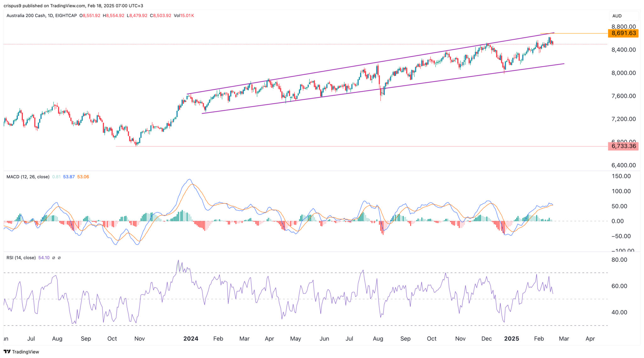The image size is (644, 358).
Task: Open the RSI (14, close) indicator legend
Action: tap(21, 258)
